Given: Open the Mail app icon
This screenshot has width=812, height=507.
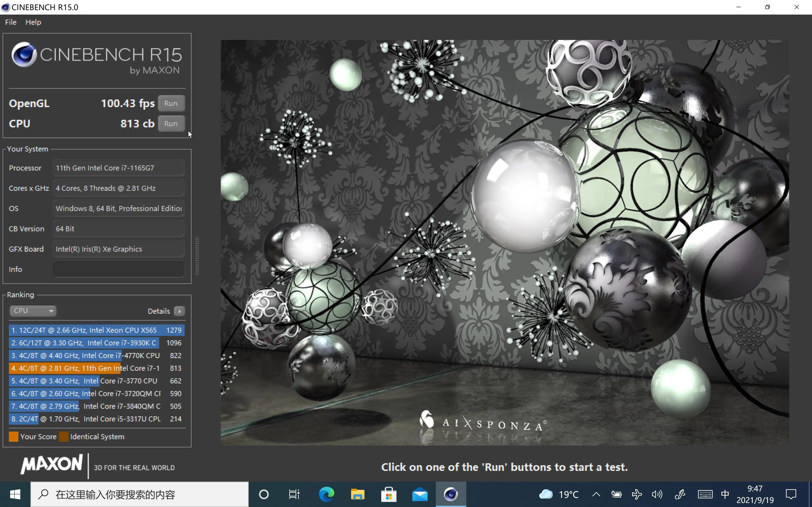Looking at the screenshot, I should pyautogui.click(x=420, y=494).
